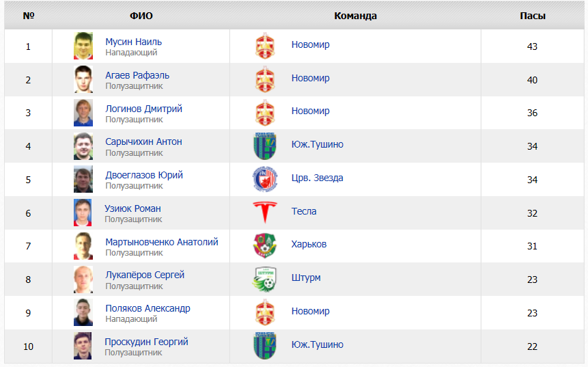588x367 pixels.
Task: Click Юж.Тушино crest in row 10
Action: click(265, 346)
